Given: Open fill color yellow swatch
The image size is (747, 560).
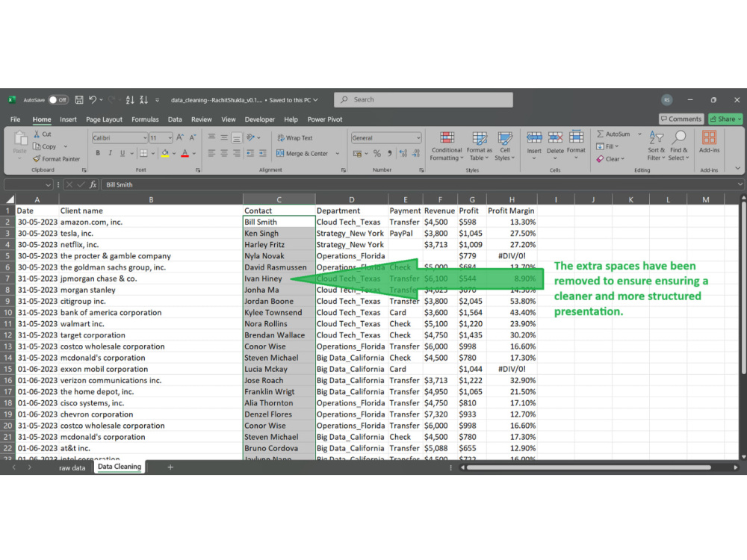Looking at the screenshot, I should (165, 153).
